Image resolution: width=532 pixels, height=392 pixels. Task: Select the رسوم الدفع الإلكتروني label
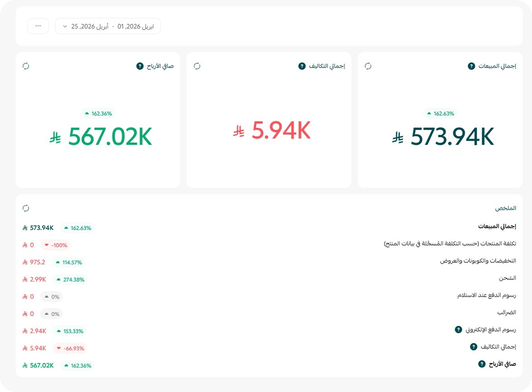pos(491,330)
